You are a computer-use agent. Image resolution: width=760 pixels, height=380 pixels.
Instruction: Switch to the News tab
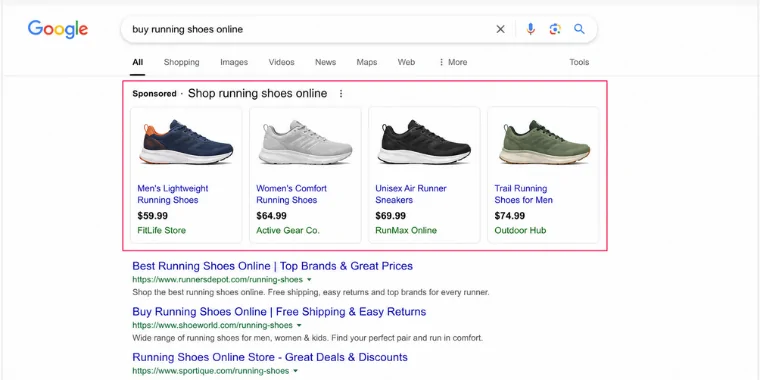coord(325,62)
